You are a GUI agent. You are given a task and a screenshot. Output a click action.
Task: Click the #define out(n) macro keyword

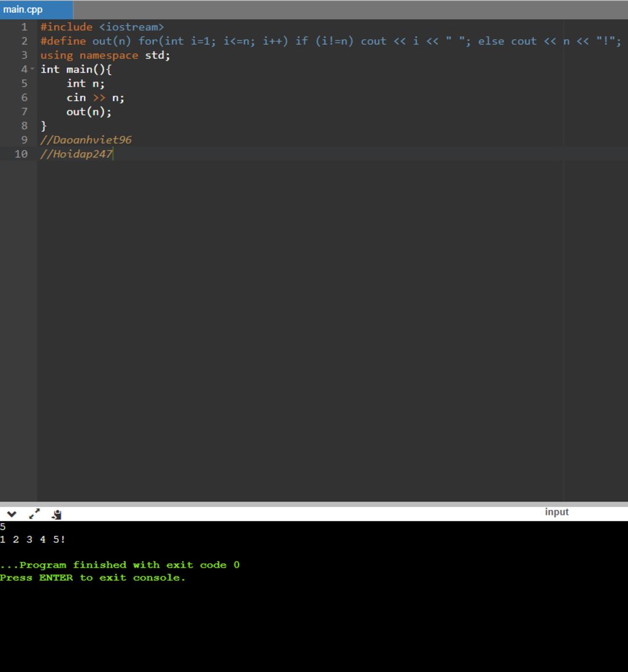[63, 41]
